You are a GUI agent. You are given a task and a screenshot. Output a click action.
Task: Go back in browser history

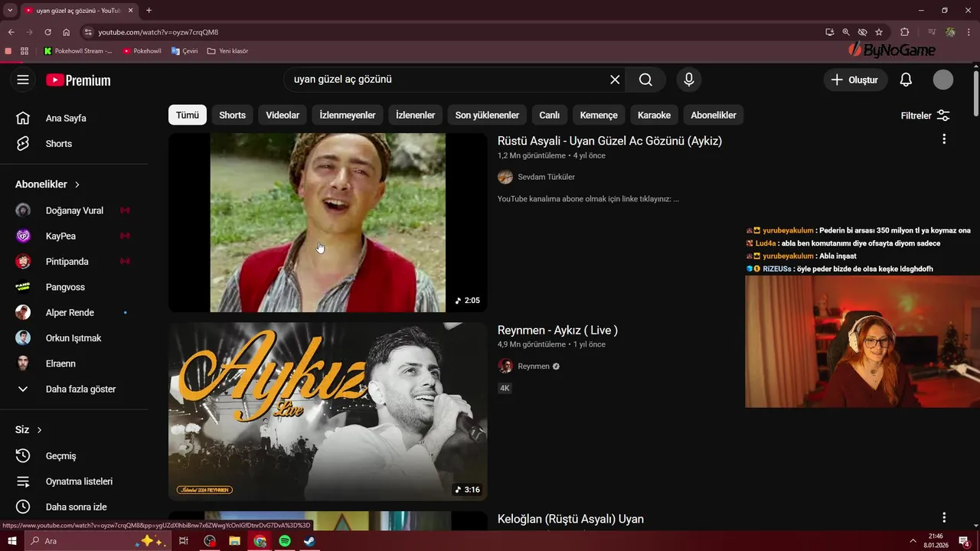coord(11,32)
